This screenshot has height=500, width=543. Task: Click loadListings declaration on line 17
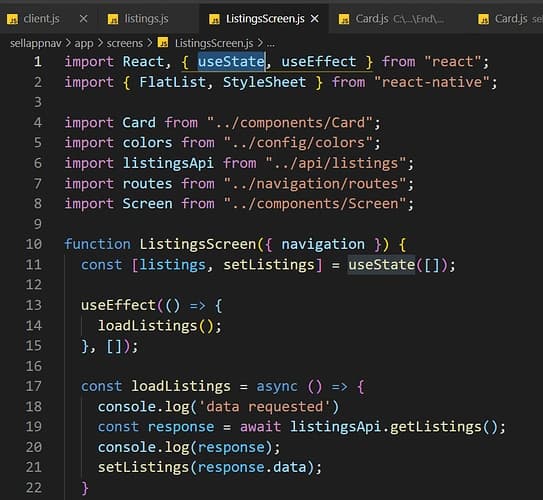coord(181,386)
